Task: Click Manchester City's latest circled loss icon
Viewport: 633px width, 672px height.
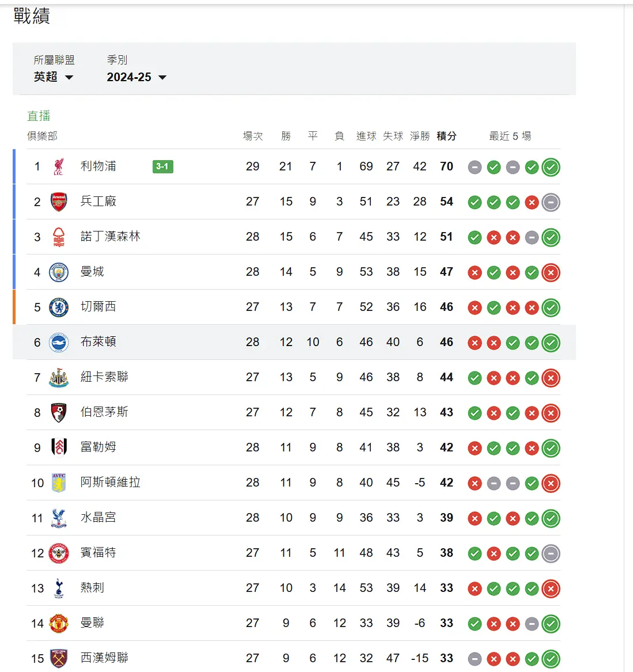Action: pos(551,272)
